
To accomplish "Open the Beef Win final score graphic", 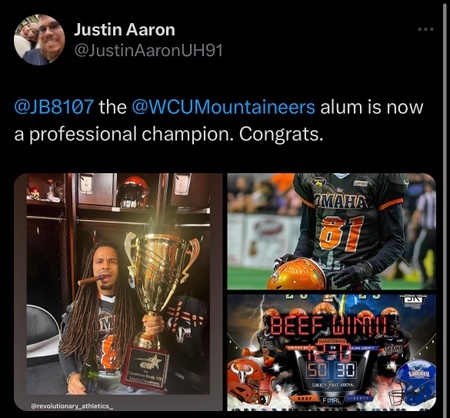I will [x=332, y=352].
